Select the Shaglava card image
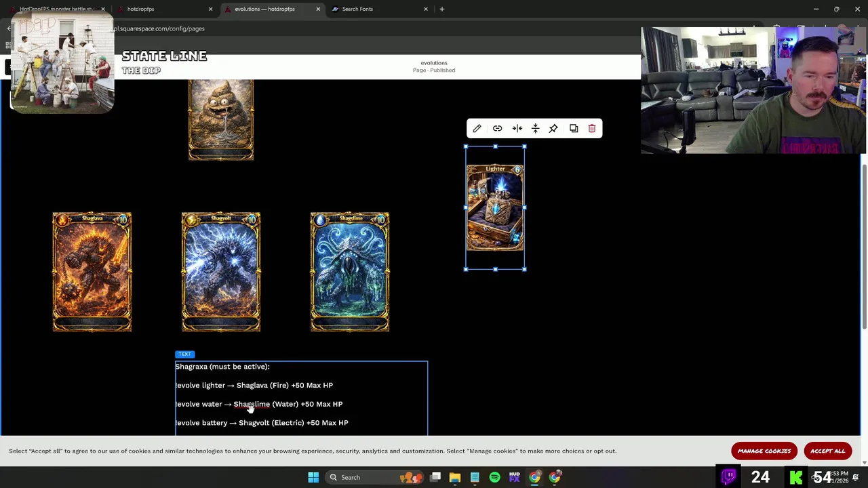The image size is (868, 488). pyautogui.click(x=92, y=272)
